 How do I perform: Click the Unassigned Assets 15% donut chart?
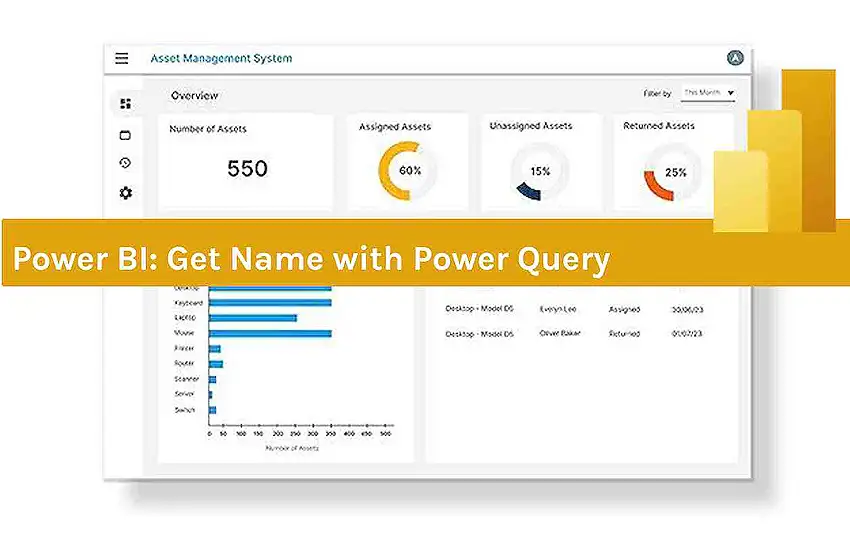(540, 172)
